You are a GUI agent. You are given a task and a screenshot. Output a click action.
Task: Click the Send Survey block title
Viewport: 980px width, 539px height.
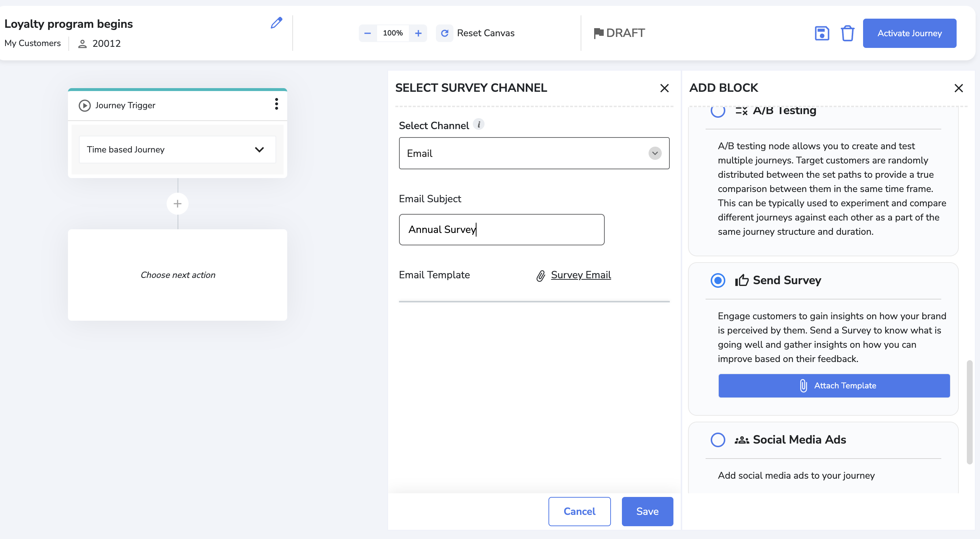[x=787, y=280]
